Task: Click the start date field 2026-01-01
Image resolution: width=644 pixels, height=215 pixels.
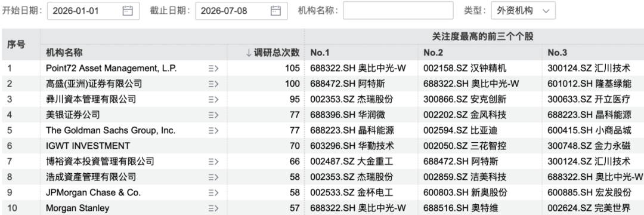Action: pyautogui.click(x=93, y=11)
